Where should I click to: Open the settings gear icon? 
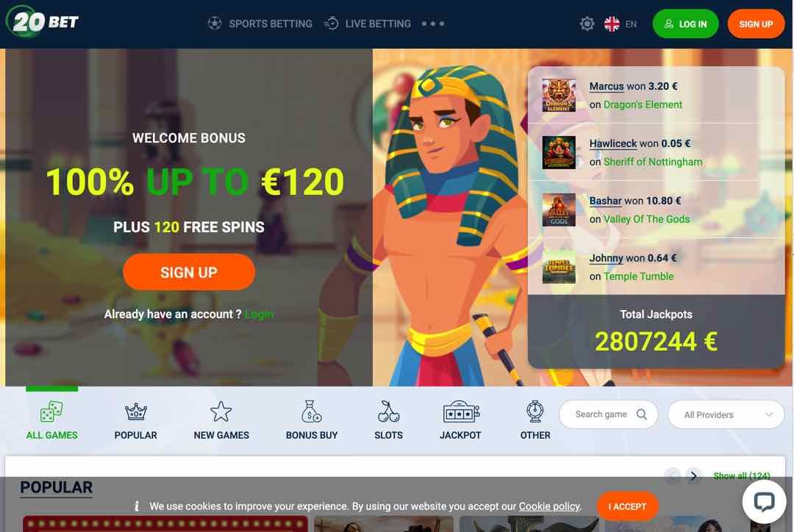tap(587, 24)
